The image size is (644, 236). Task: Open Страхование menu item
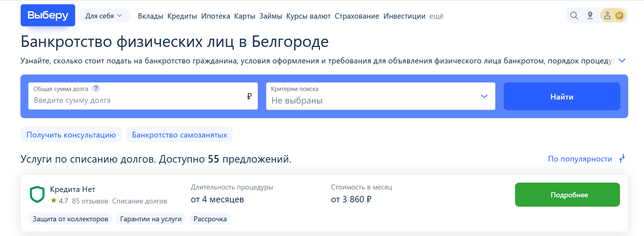[357, 16]
